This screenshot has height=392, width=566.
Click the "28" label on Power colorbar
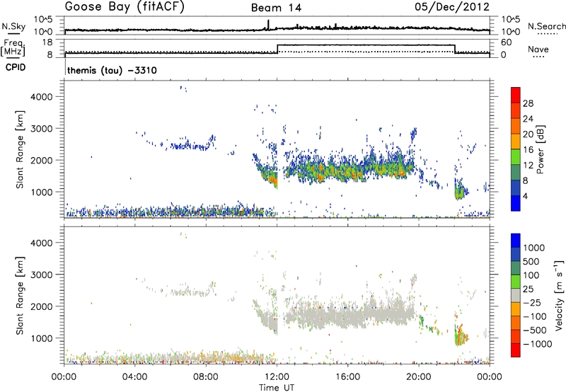[528, 103]
